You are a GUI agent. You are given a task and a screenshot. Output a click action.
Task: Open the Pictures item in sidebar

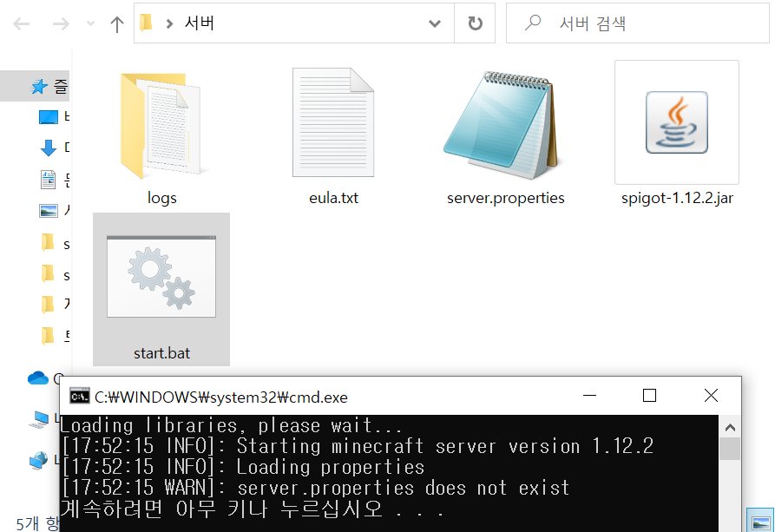49,211
